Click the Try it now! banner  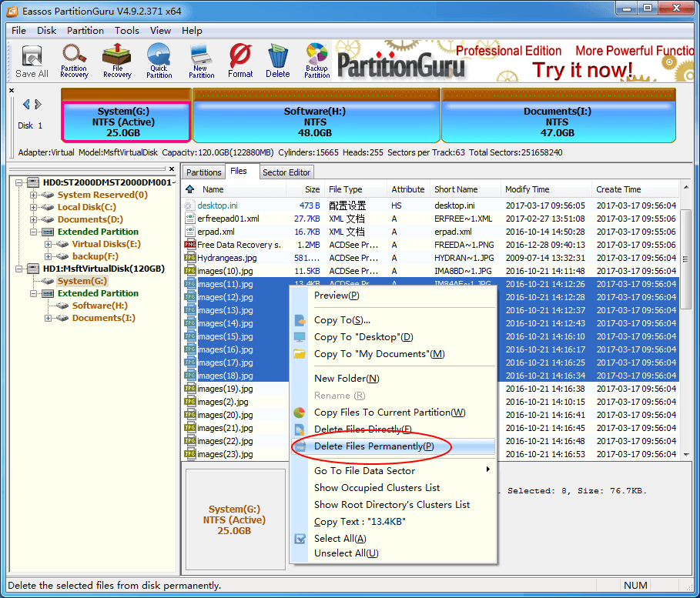[583, 70]
